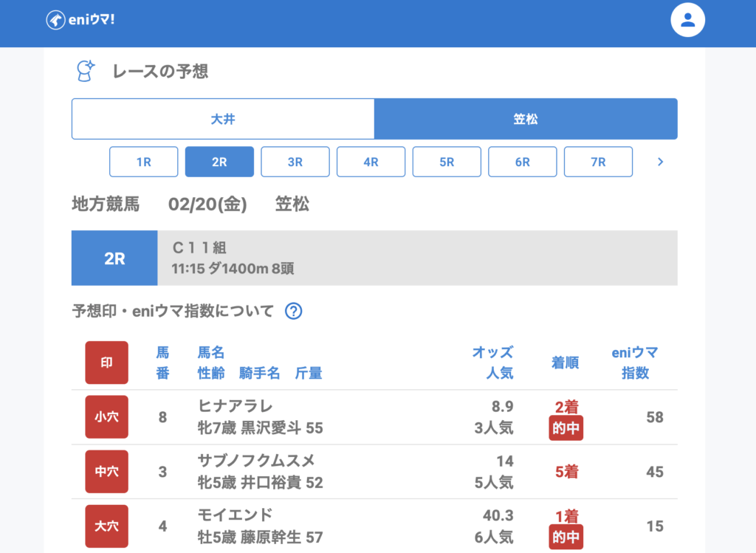Select the 笠松 racecourse tab

[x=526, y=119]
